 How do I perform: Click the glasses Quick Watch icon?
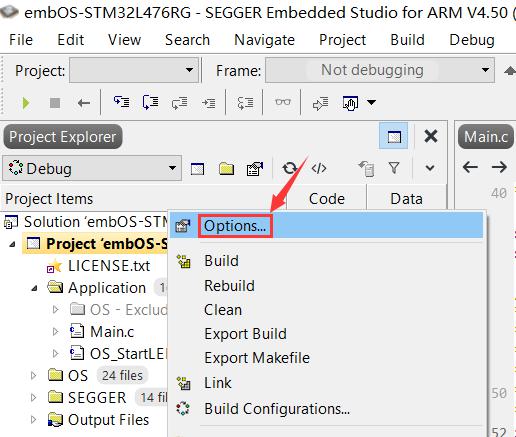pyautogui.click(x=283, y=102)
